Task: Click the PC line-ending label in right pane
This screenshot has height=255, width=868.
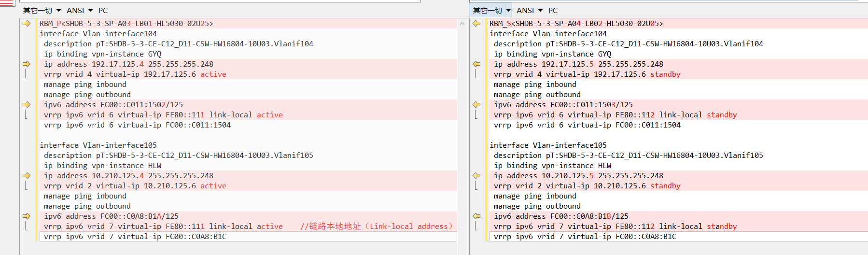Action: (x=553, y=10)
